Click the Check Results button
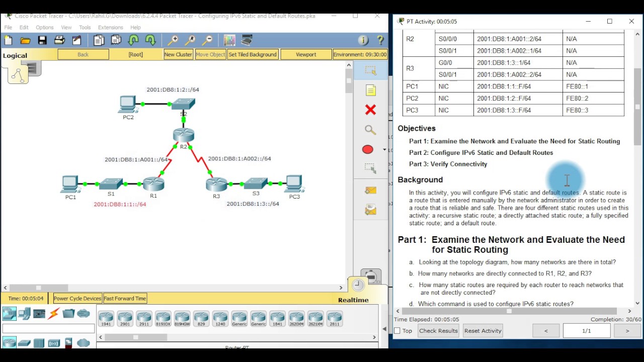The height and width of the screenshot is (362, 644). point(439,331)
